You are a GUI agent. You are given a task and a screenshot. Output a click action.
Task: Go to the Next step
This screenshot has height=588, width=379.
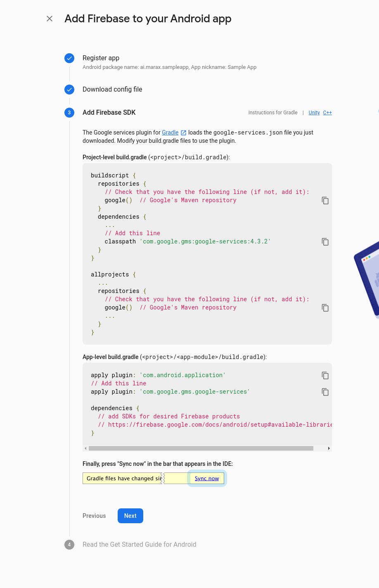130,516
